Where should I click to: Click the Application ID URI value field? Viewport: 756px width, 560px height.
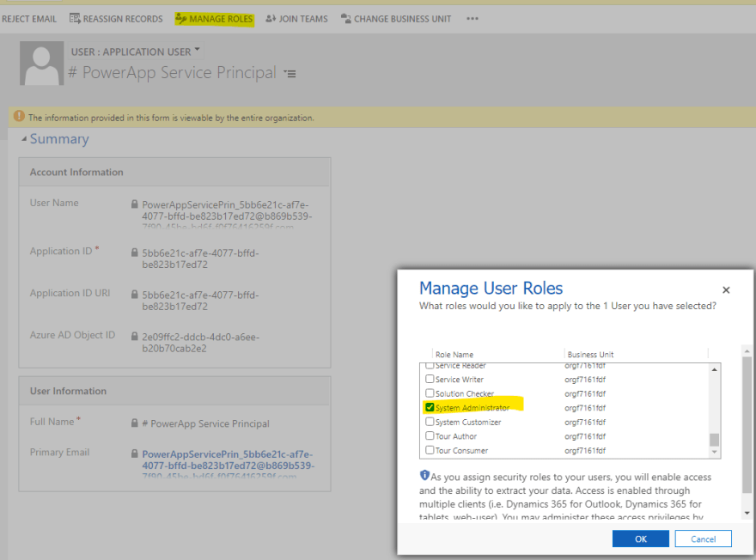click(200, 301)
